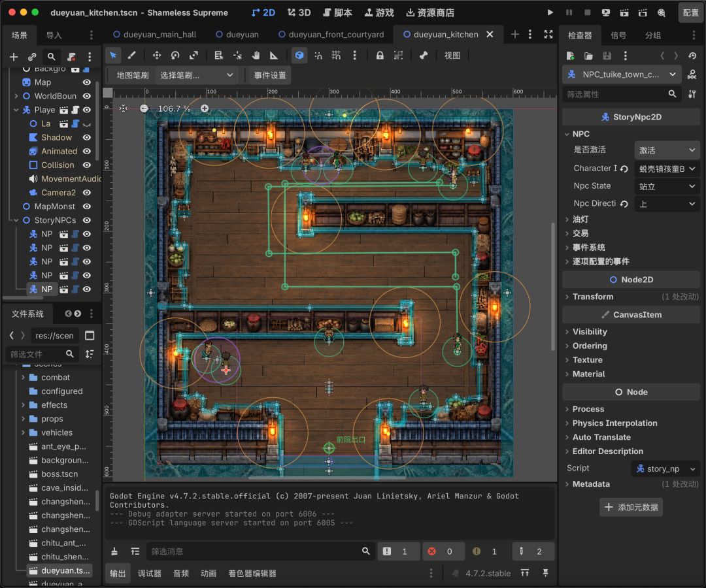Open the 资源商店 asset library

430,12
